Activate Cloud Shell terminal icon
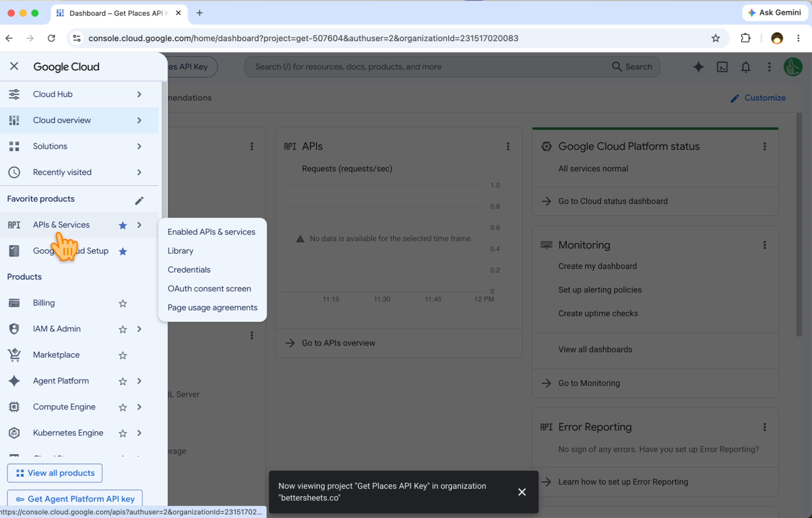The image size is (812, 518). coord(722,67)
